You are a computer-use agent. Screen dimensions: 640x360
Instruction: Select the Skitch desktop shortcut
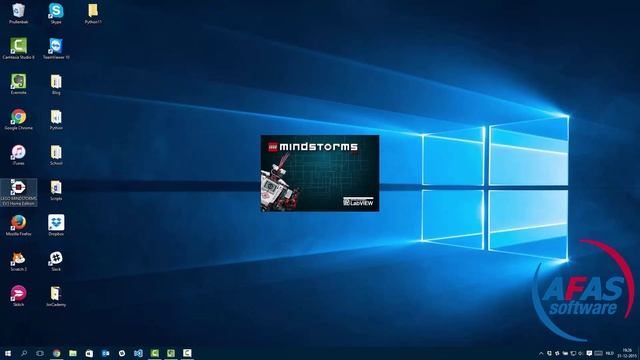[18, 296]
